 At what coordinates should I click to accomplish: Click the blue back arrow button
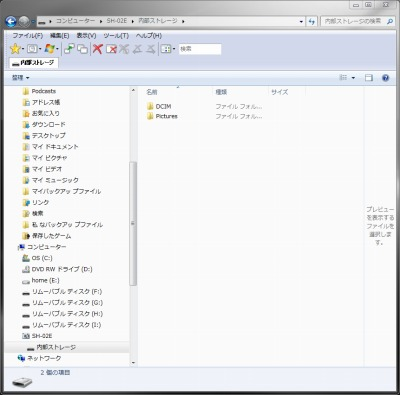11,22
